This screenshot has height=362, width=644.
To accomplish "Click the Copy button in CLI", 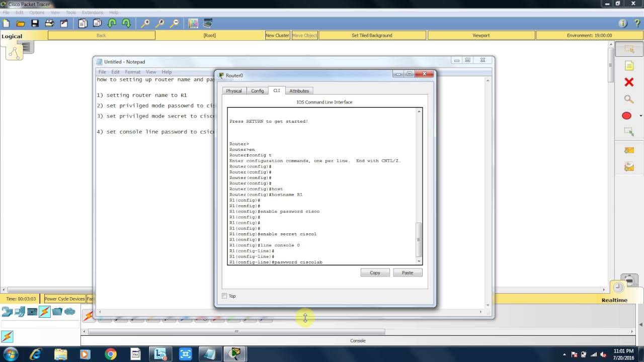I will click(x=375, y=273).
